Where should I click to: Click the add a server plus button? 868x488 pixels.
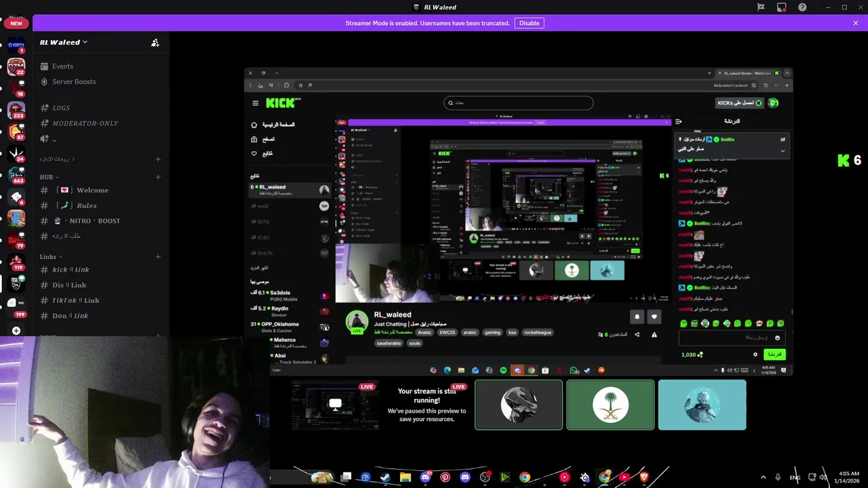16,331
